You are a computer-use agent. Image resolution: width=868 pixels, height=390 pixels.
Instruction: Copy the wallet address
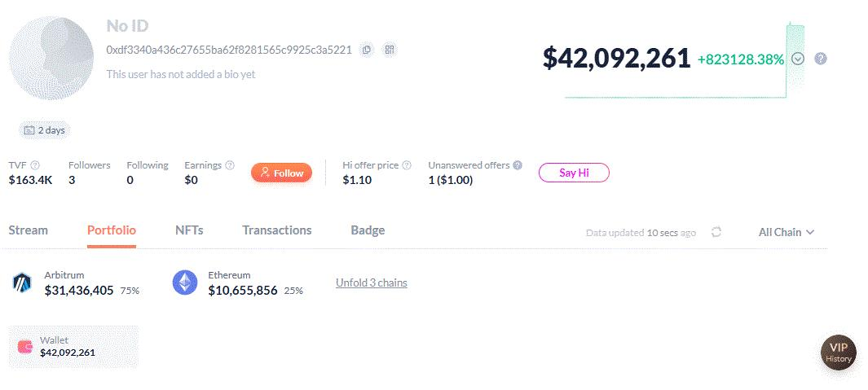pyautogui.click(x=367, y=50)
